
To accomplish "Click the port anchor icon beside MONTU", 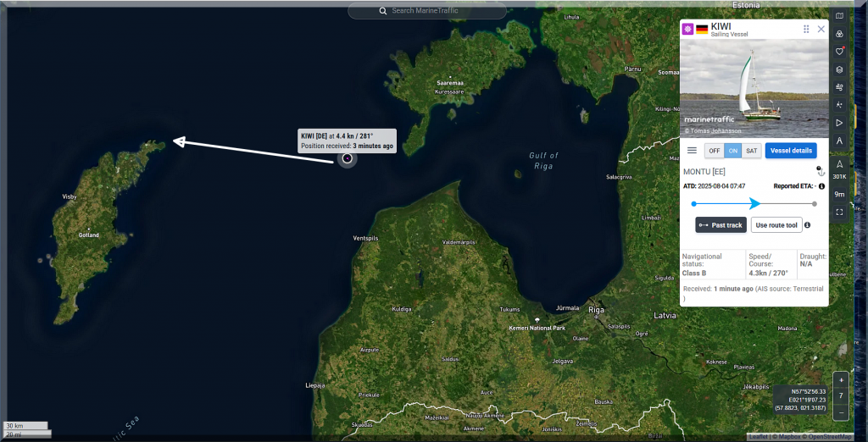I will [819, 170].
